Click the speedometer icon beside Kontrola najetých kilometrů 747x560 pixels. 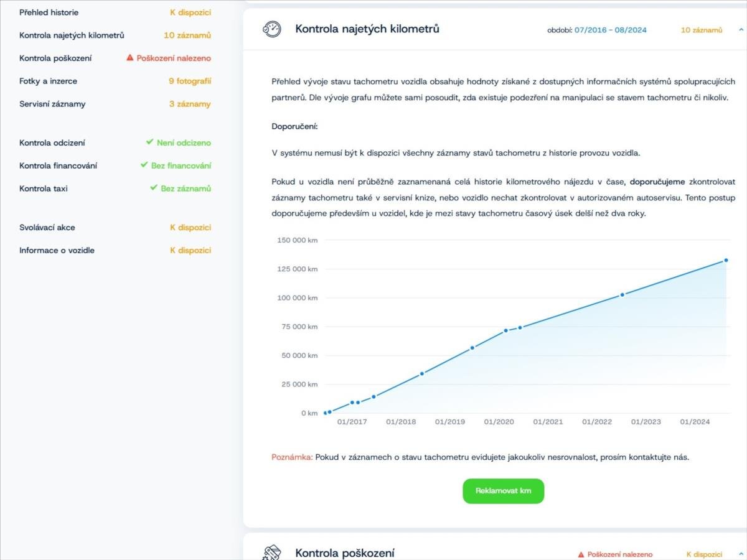[x=271, y=29]
